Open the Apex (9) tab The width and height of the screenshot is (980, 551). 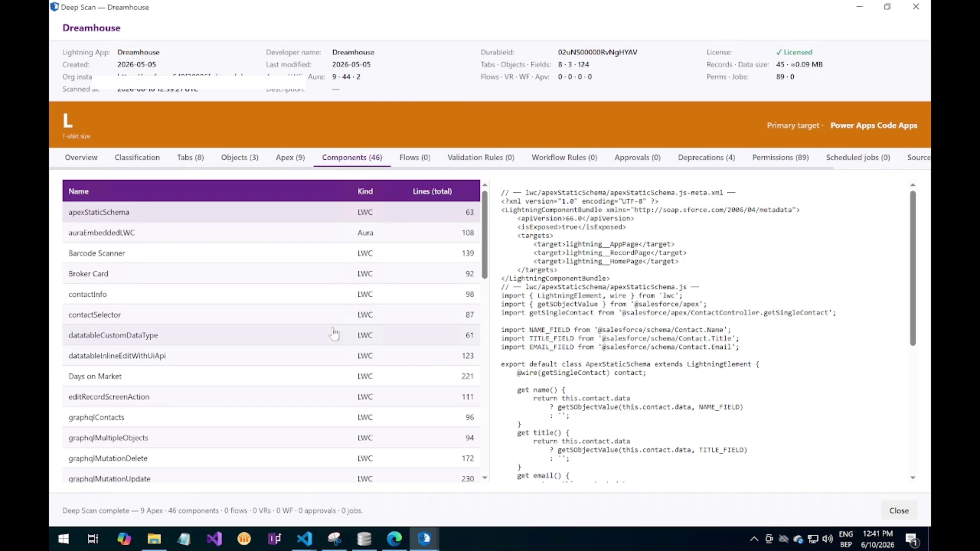click(290, 157)
